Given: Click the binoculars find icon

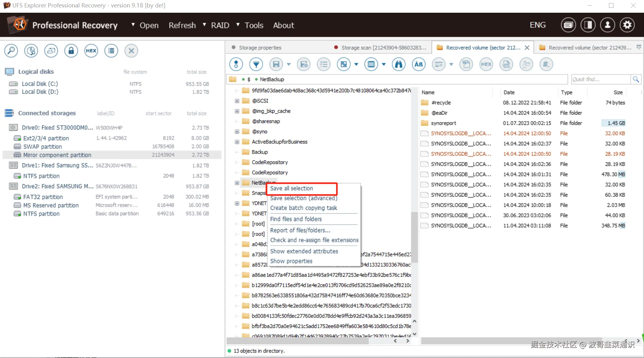Looking at the screenshot, I should pos(399,64).
